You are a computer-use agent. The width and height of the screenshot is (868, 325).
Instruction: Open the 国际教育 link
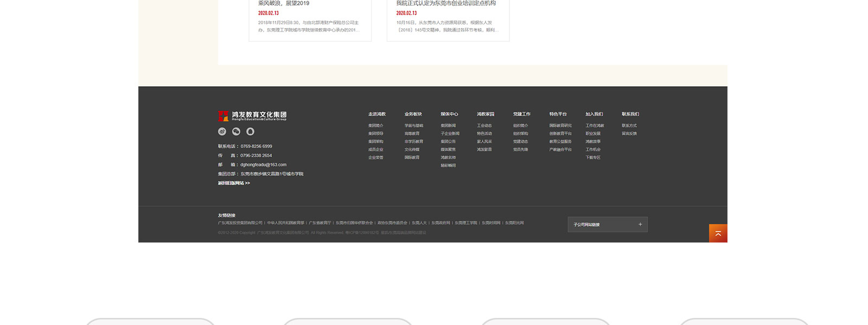coord(412,158)
